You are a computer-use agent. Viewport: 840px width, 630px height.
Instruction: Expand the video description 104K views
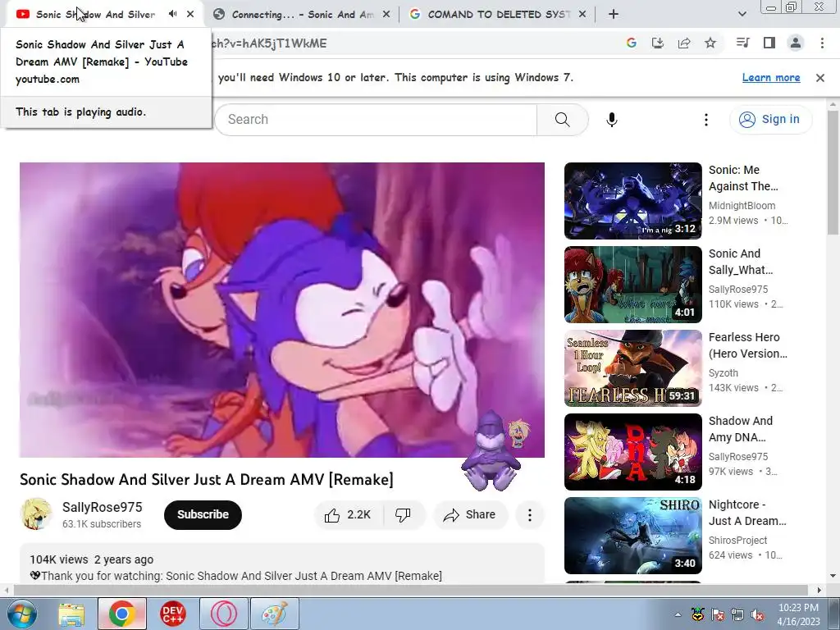coord(282,563)
